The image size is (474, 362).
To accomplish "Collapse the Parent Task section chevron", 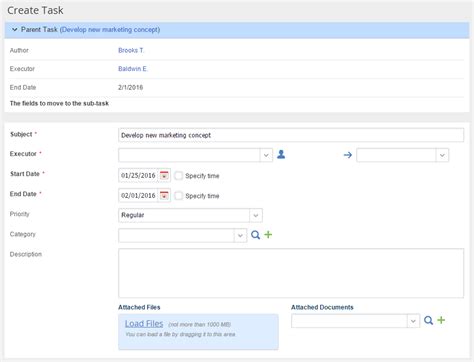I will coord(15,30).
